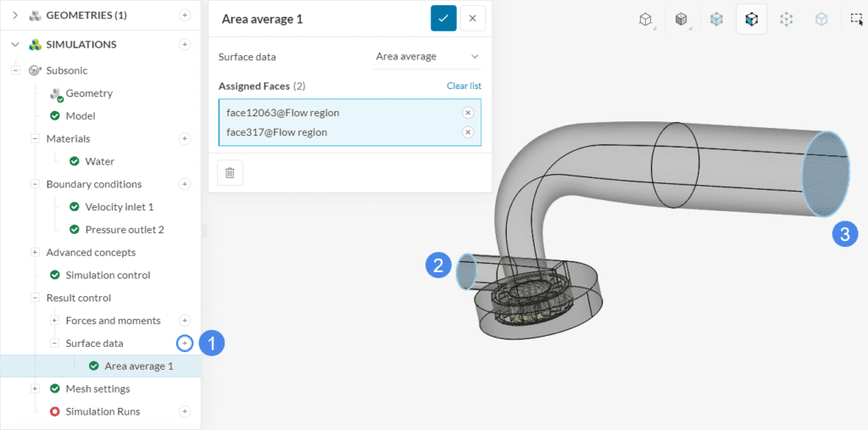Select Velocity inlet 1 in the tree
The height and width of the screenshot is (430, 868).
tap(119, 207)
